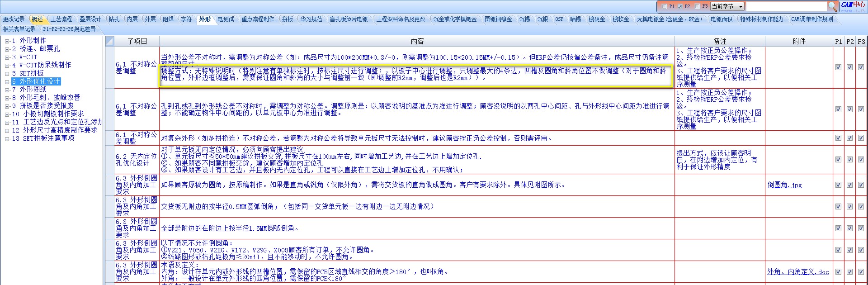Click remark cell 提出方式，应该让顾客明白
The width and height of the screenshot is (868, 285).
[720, 160]
